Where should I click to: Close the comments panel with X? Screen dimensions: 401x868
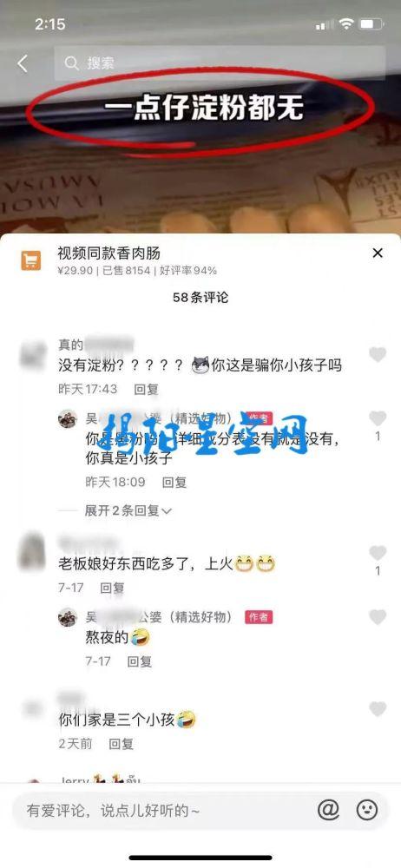pyautogui.click(x=378, y=253)
